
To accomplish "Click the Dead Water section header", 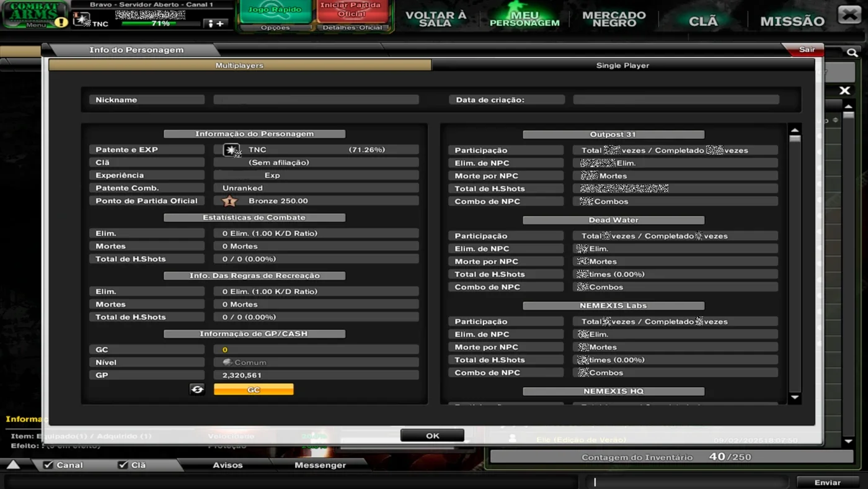I will (613, 220).
